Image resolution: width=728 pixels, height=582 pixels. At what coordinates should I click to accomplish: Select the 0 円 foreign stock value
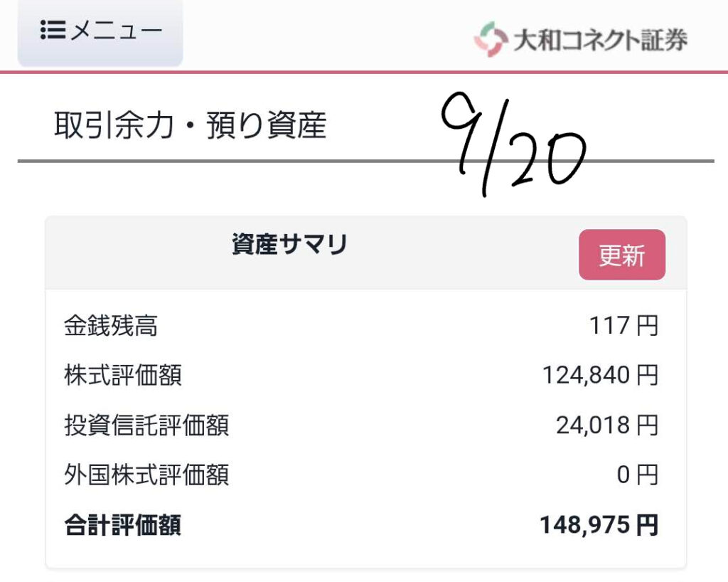click(x=637, y=474)
